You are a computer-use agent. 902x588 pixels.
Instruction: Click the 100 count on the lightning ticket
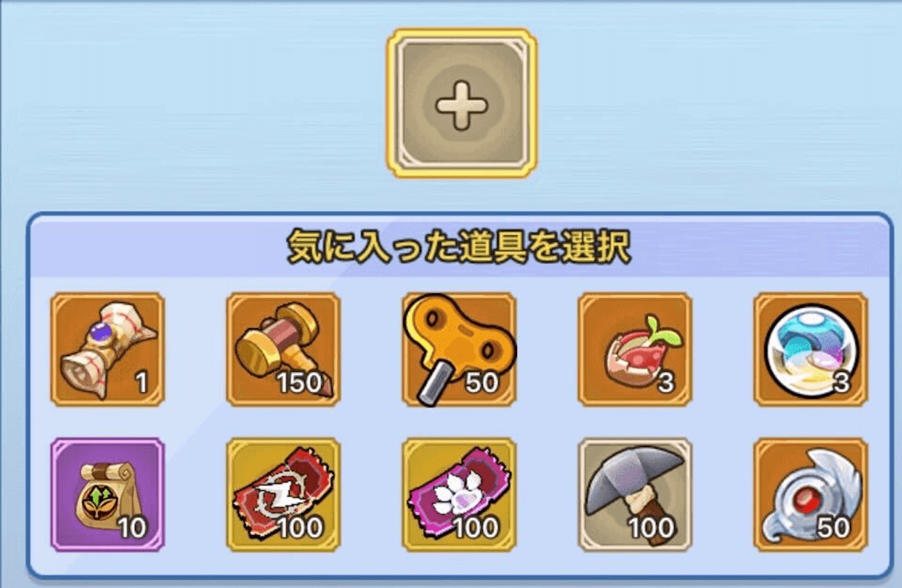(x=300, y=528)
